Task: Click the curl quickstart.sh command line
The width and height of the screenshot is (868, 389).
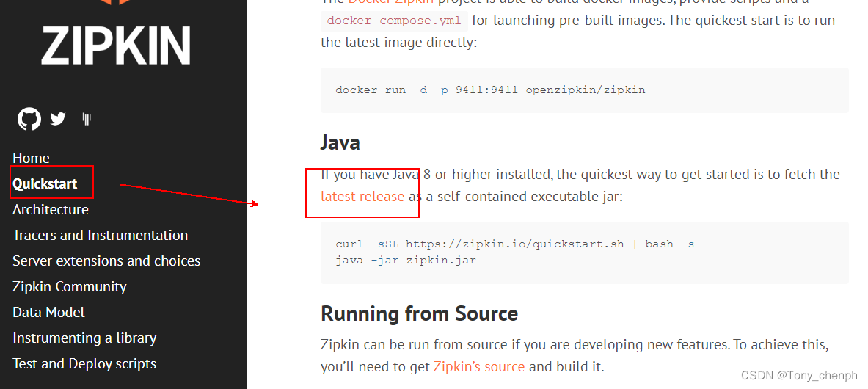Action: 515,244
